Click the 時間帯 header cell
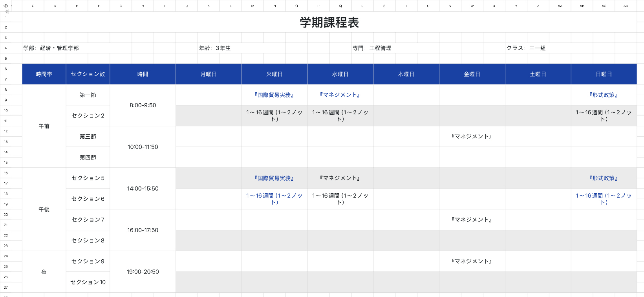The height and width of the screenshot is (297, 644). point(44,74)
